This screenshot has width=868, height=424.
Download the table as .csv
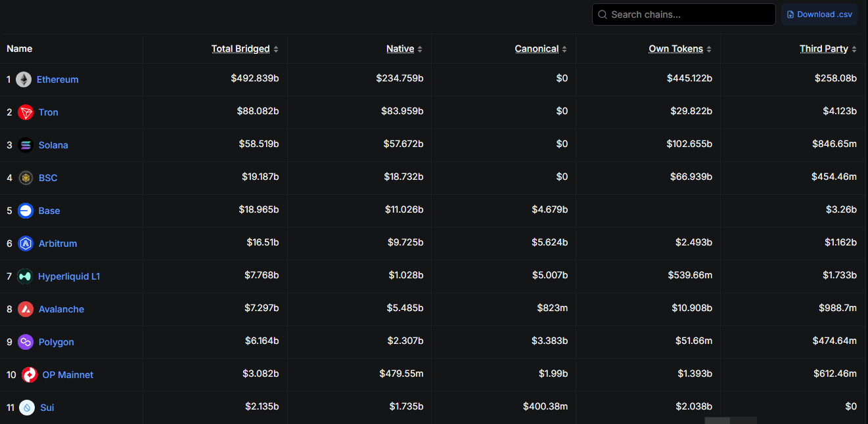pos(819,14)
